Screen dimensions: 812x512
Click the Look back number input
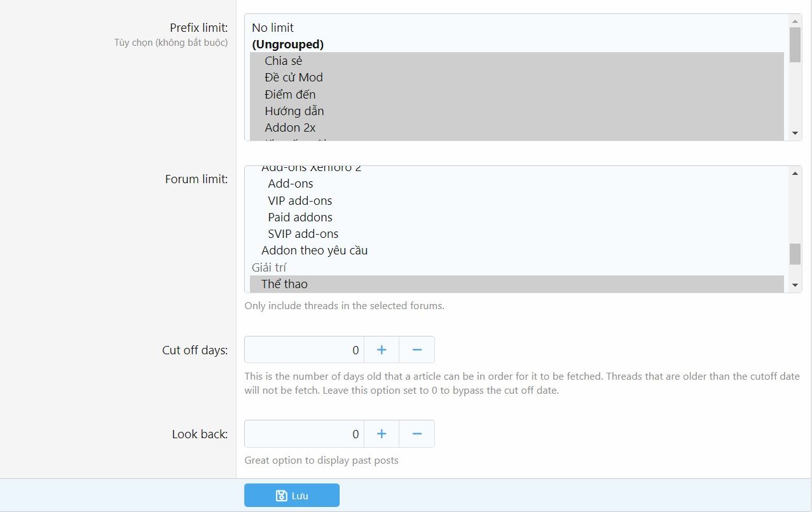304,434
